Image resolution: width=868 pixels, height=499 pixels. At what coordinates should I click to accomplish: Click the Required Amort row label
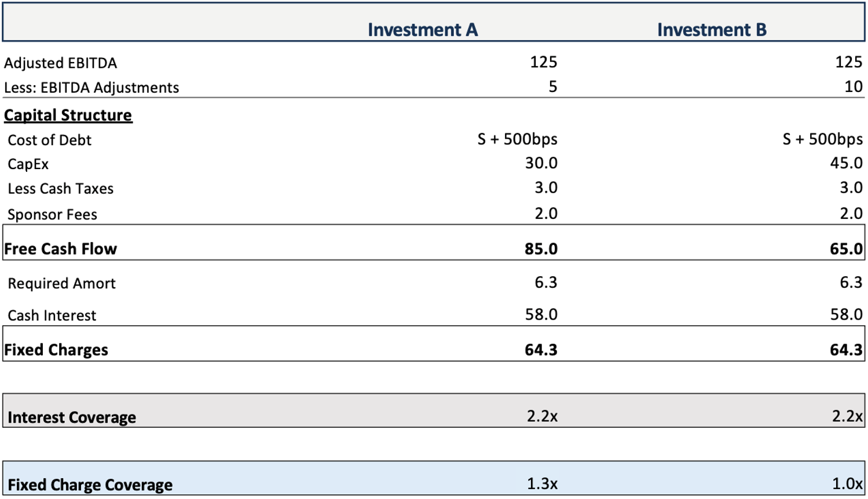point(61,284)
